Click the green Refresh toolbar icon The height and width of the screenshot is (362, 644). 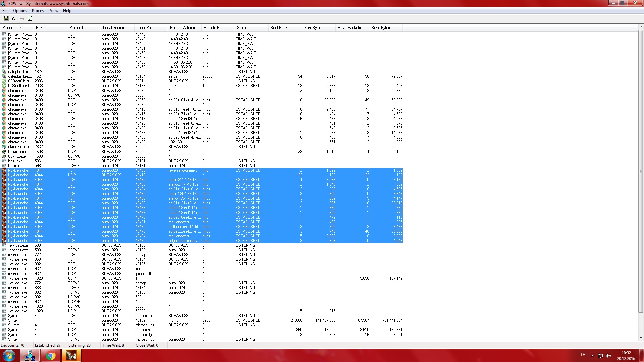pos(30,18)
